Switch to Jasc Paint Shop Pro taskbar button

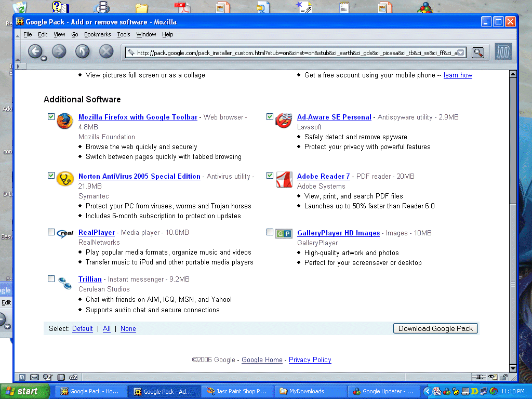236,391
